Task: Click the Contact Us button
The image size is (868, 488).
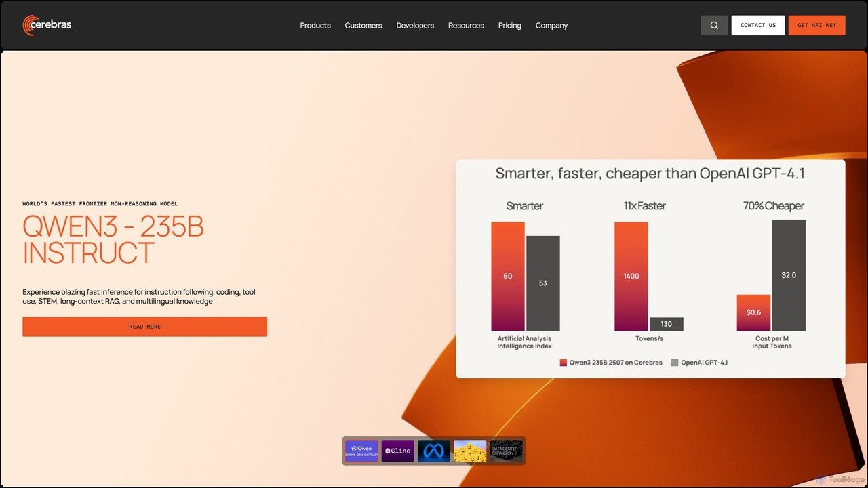Action: [x=758, y=25]
